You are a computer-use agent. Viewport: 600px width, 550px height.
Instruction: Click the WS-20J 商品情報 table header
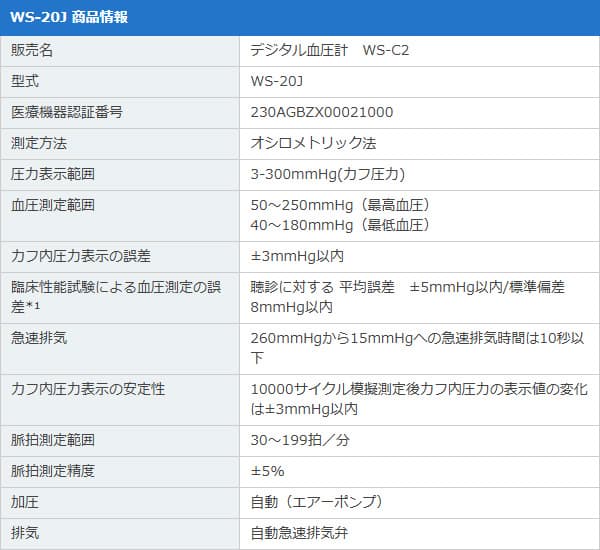[68, 17]
